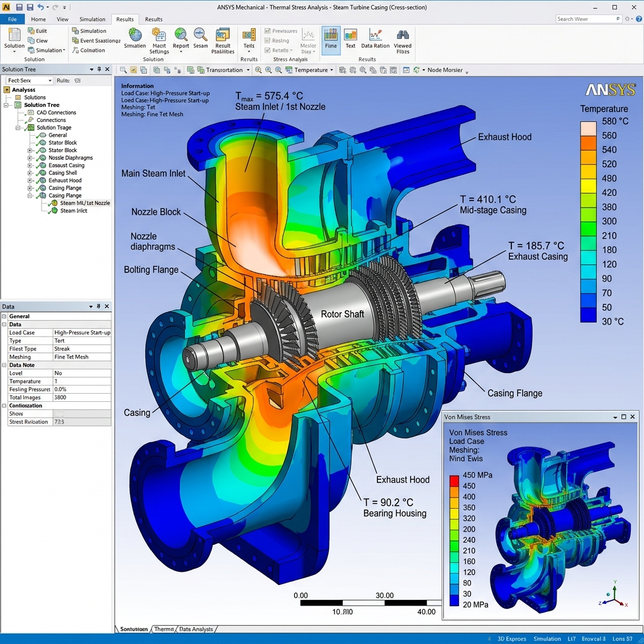The image size is (644, 644).
Task: Open the Report tool
Action: tap(180, 40)
